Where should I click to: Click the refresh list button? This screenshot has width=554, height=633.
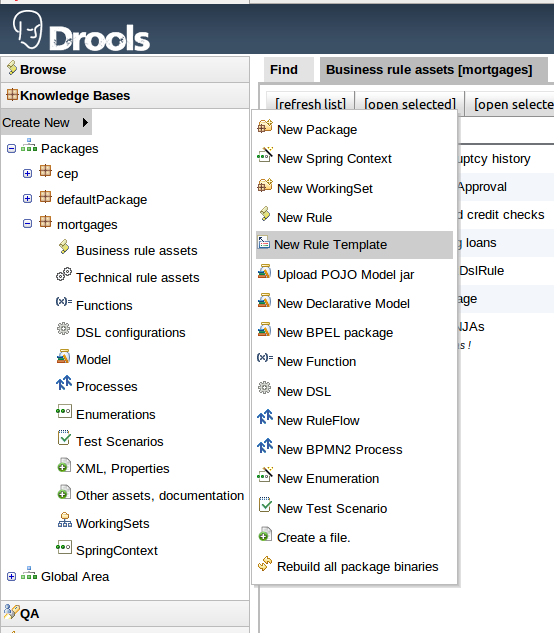pos(310,104)
